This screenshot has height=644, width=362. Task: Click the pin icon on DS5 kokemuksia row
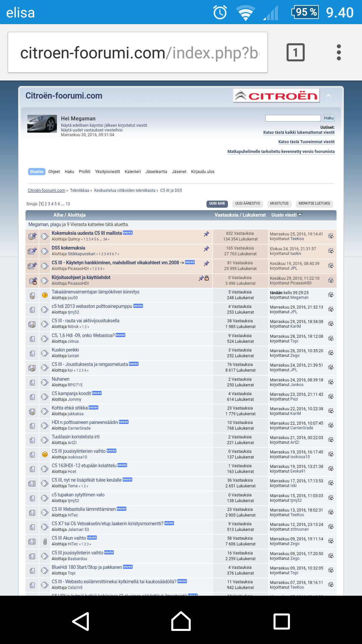[206, 249]
